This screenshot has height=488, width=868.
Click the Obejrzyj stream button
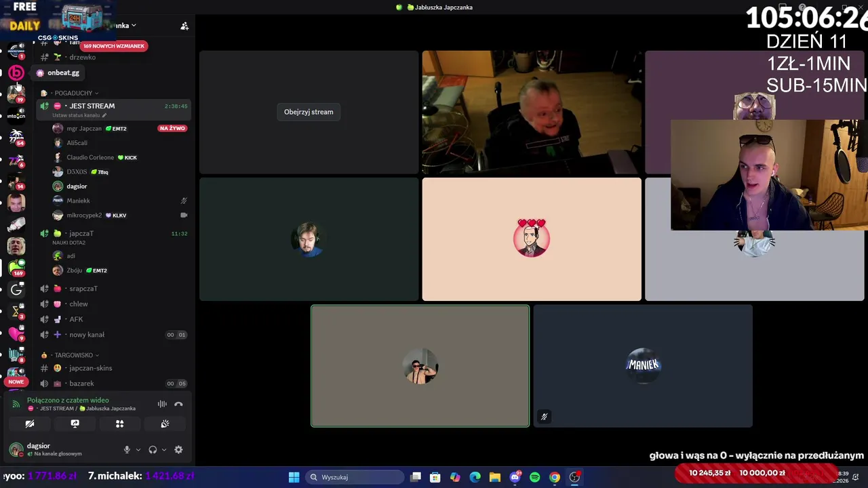tap(309, 112)
